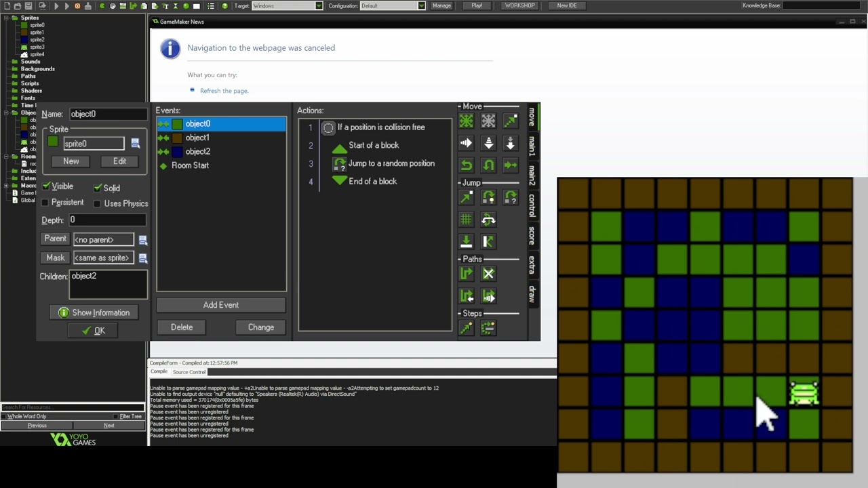868x488 pixels.
Task: Click the Show Information button
Action: (94, 312)
